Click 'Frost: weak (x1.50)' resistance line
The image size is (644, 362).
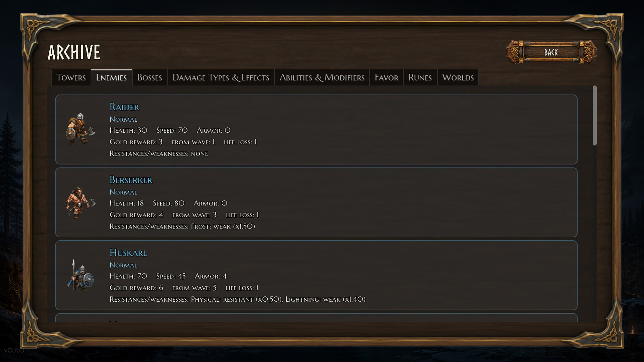pos(223,227)
